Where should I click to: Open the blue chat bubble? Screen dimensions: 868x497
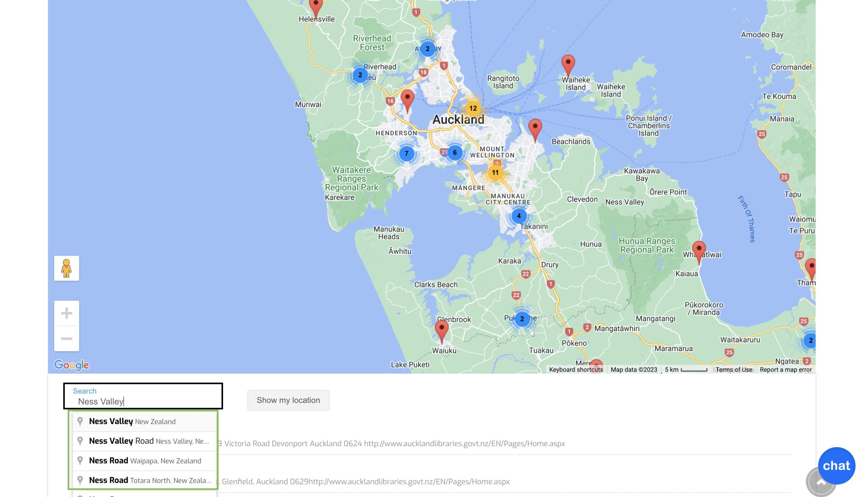836,465
